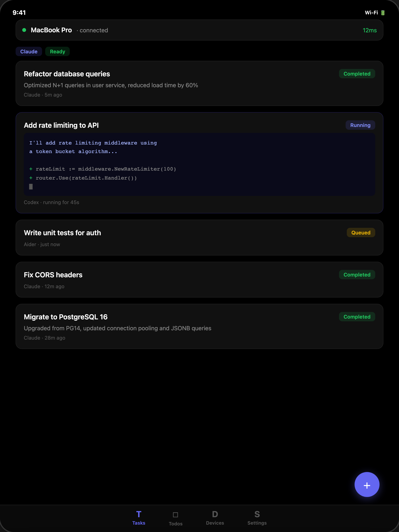This screenshot has width=399, height=532.
Task: Click the Running badge on rate limiting task
Action: (x=360, y=125)
